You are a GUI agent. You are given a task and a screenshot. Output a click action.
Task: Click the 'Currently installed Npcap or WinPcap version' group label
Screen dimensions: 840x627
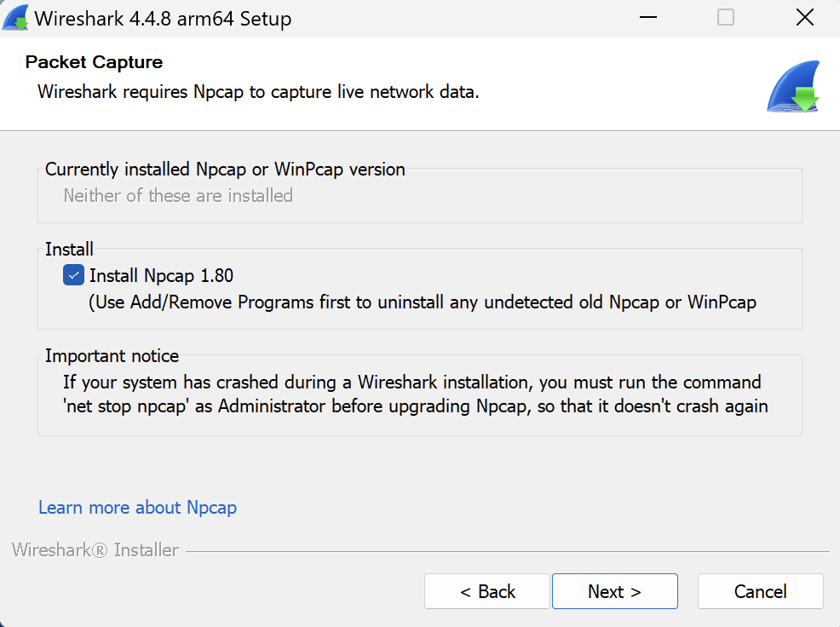click(225, 170)
